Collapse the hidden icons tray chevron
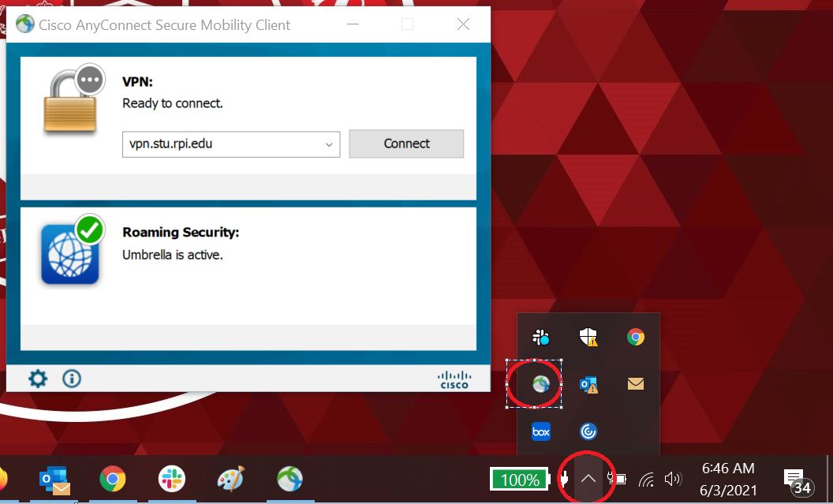 [x=588, y=479]
